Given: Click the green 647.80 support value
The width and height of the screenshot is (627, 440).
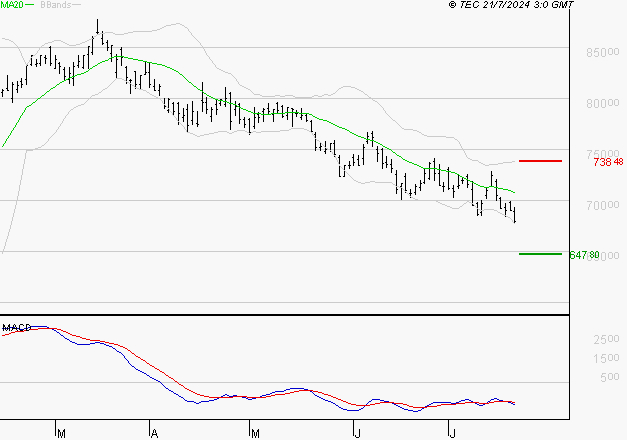Looking at the screenshot, I should [584, 255].
